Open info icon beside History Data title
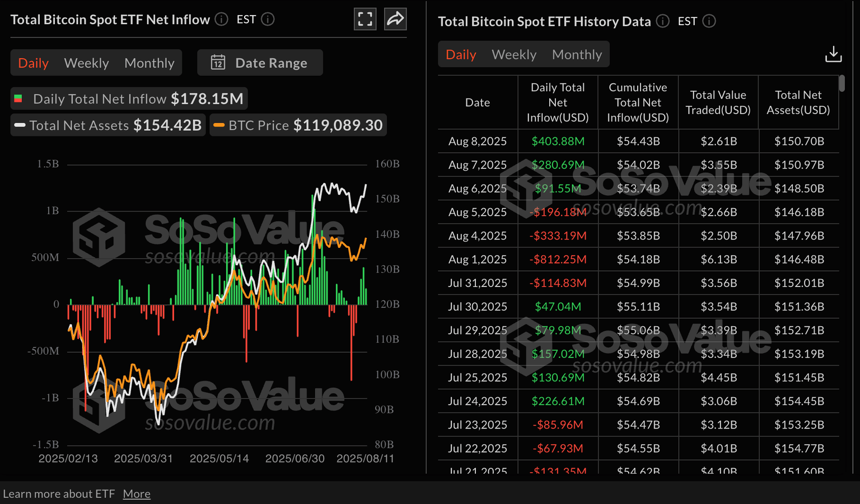This screenshot has width=860, height=504. pyautogui.click(x=663, y=21)
